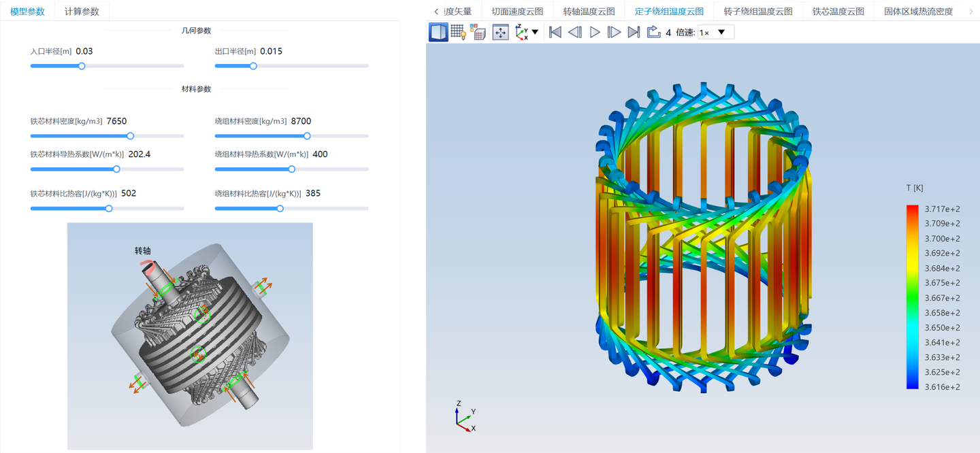Click the 入口半径 value 0.03
Image resolution: width=980 pixels, height=453 pixels.
click(84, 51)
